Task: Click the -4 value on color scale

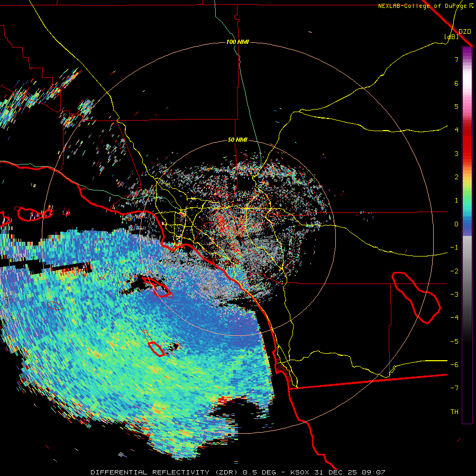Action: [x=454, y=318]
